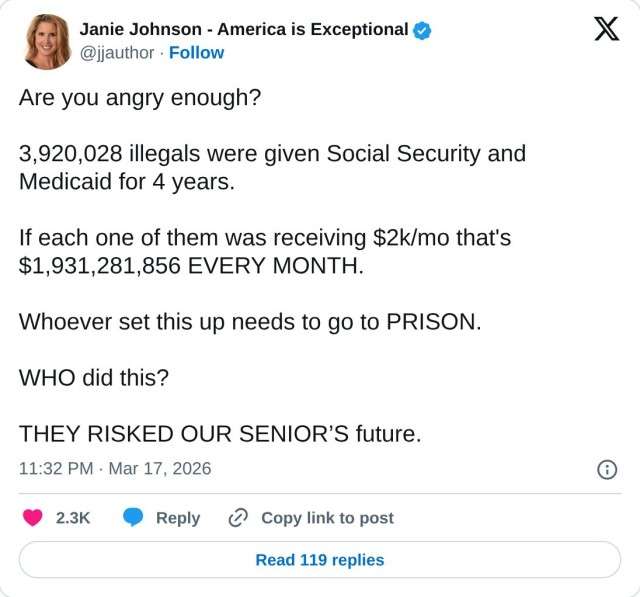Open the info circle icon beside timestamp
The width and height of the screenshot is (640, 597).
tap(606, 469)
